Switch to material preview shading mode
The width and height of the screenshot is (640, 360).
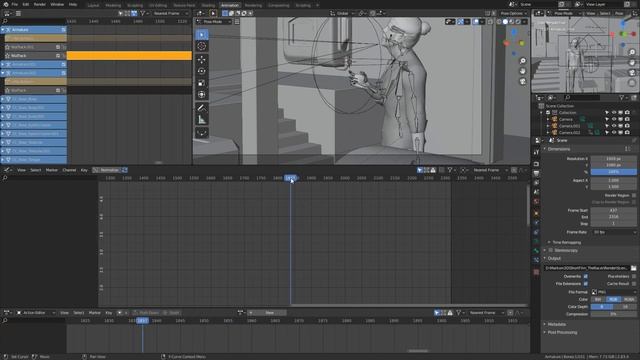click(x=512, y=22)
